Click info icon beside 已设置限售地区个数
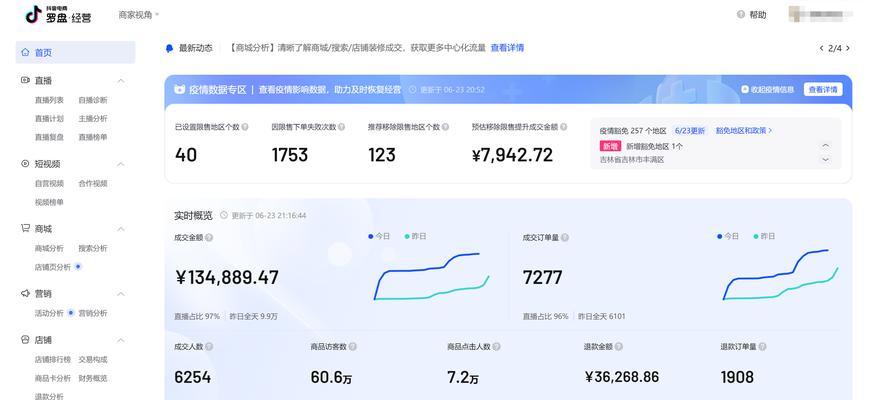The width and height of the screenshot is (891, 400). [x=245, y=127]
